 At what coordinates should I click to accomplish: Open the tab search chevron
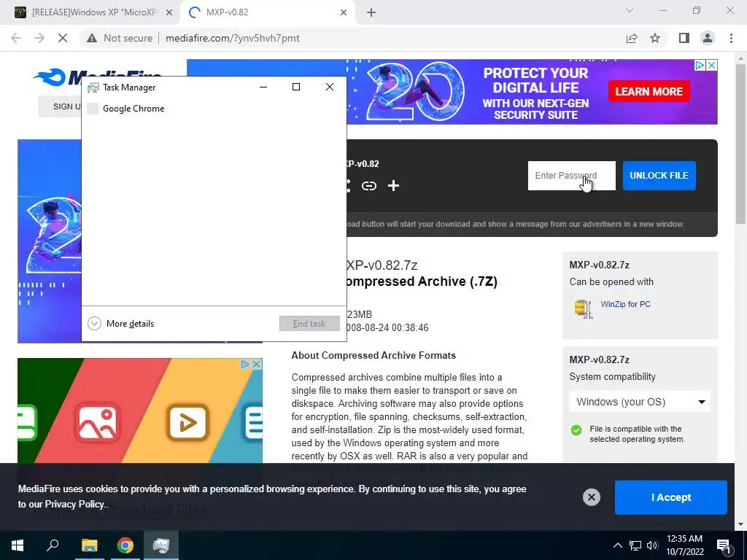click(x=630, y=10)
